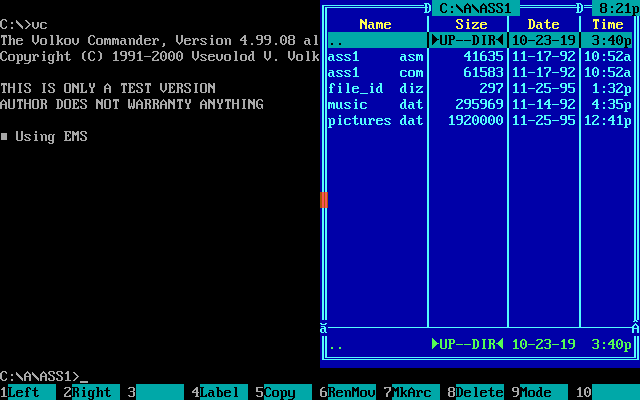Screen dimensions: 640x400
Task: Click the 297 size value
Action: pyautogui.click(x=491, y=88)
